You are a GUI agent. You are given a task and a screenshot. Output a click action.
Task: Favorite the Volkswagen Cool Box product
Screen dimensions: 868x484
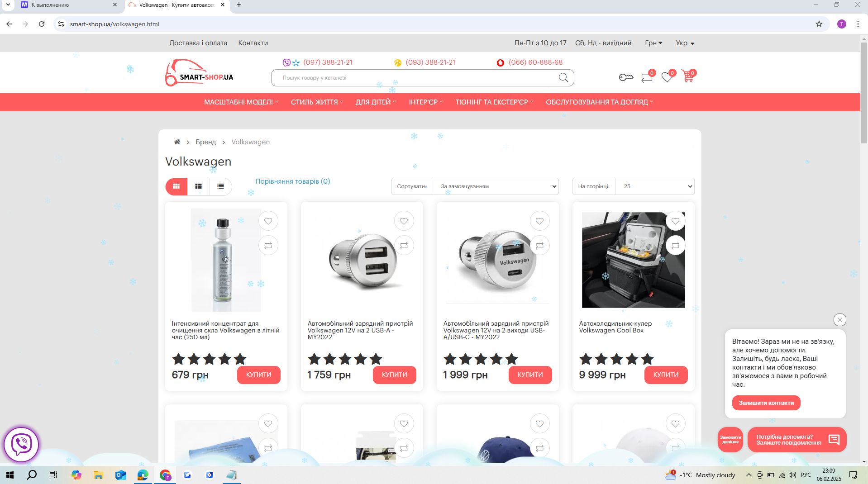(676, 221)
